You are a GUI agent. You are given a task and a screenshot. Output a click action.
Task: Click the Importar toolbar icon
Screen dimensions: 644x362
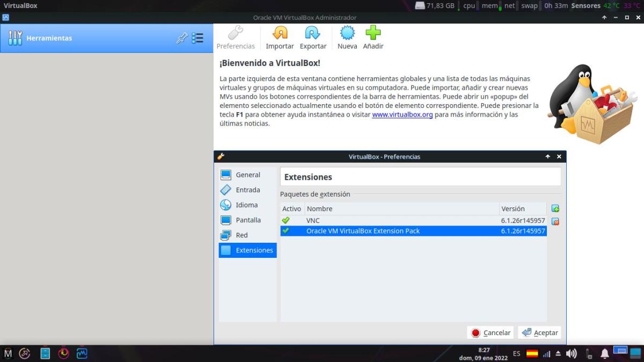pyautogui.click(x=280, y=34)
